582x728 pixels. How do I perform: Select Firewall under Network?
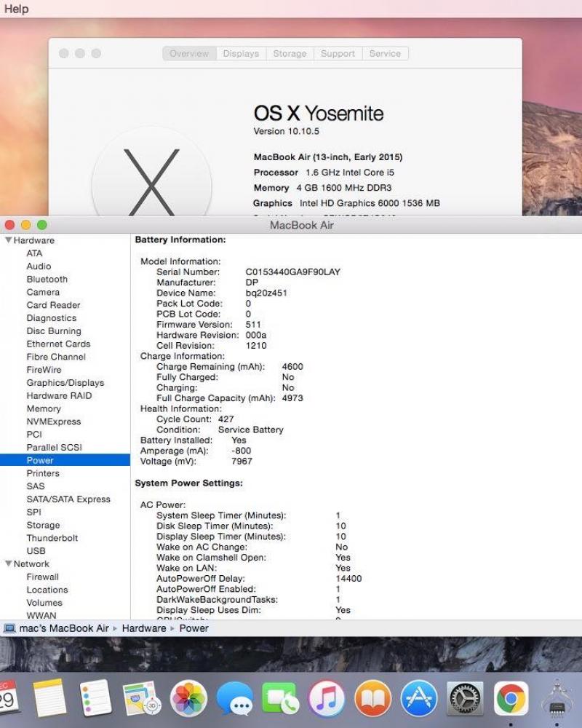point(43,577)
